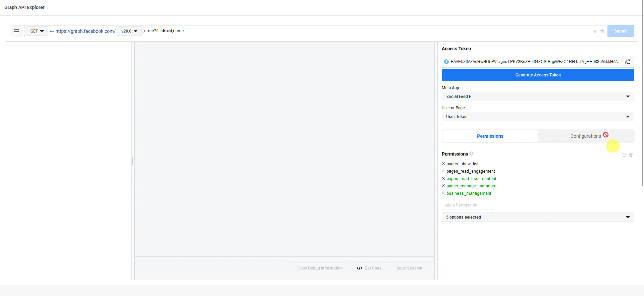This screenshot has width=644, height=296.
Task: Click the https://graph.facebook.com/ link
Action: pos(86,31)
